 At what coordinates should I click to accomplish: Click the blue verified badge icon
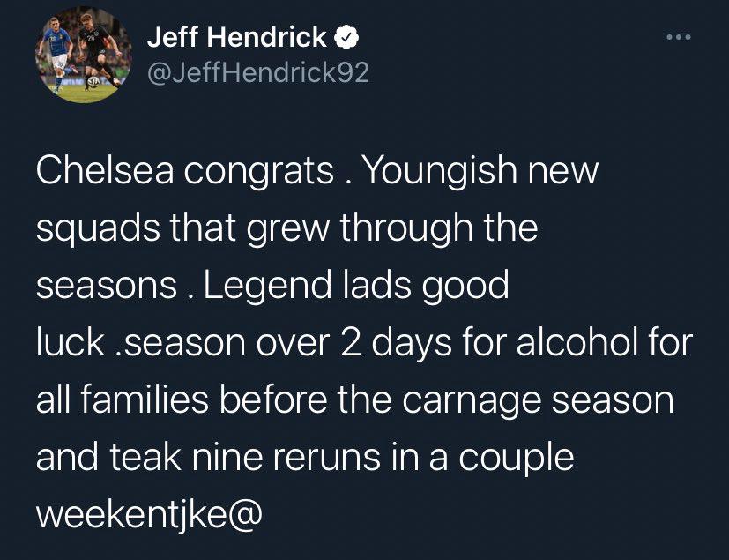tap(346, 38)
